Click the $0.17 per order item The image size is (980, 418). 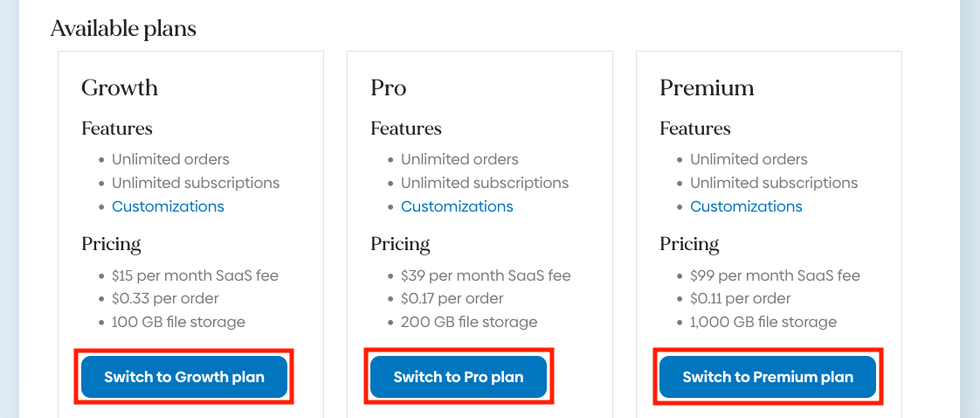[452, 298]
